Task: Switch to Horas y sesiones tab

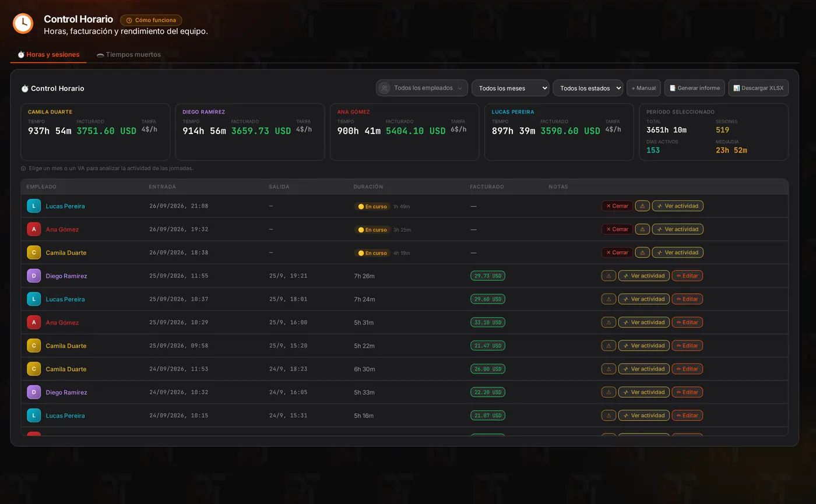Action: pos(48,54)
